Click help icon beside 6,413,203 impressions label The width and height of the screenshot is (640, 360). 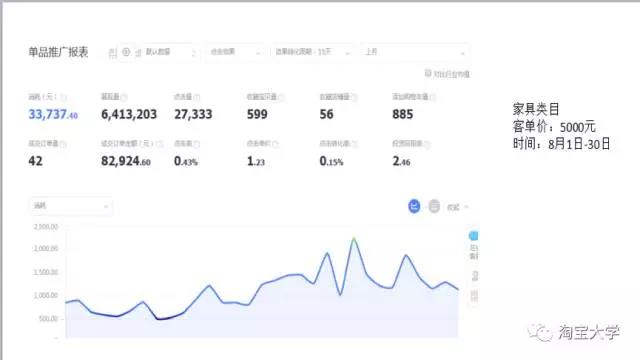pos(124,97)
